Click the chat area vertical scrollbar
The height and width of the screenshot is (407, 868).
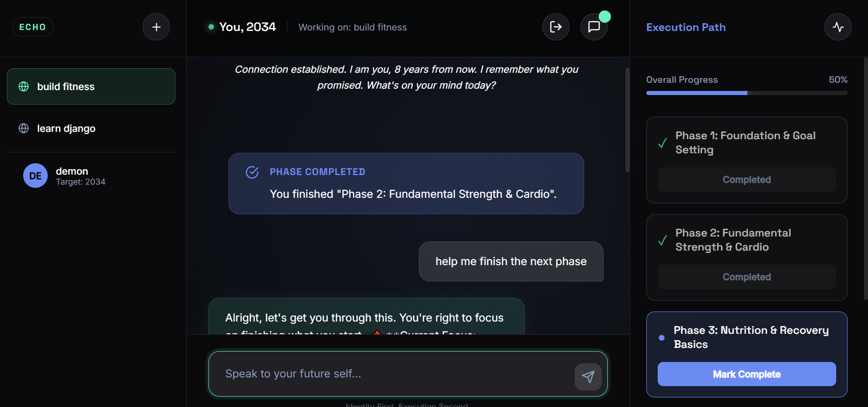627,120
